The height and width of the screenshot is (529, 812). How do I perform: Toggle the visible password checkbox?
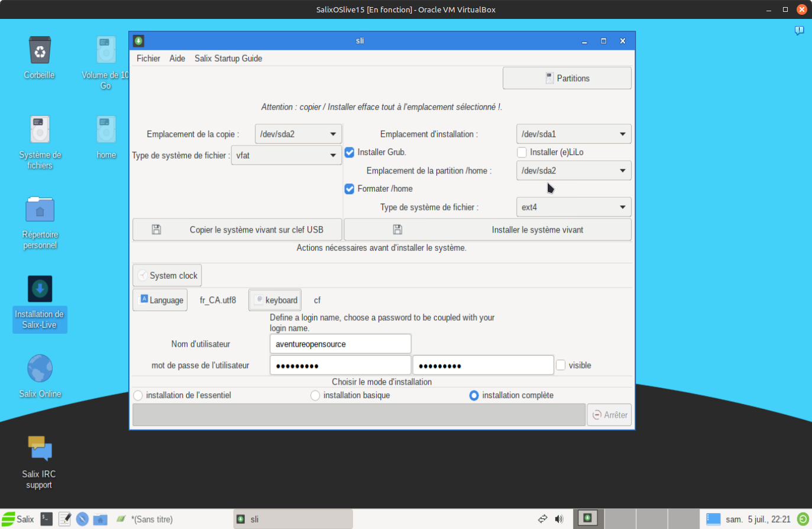click(561, 365)
